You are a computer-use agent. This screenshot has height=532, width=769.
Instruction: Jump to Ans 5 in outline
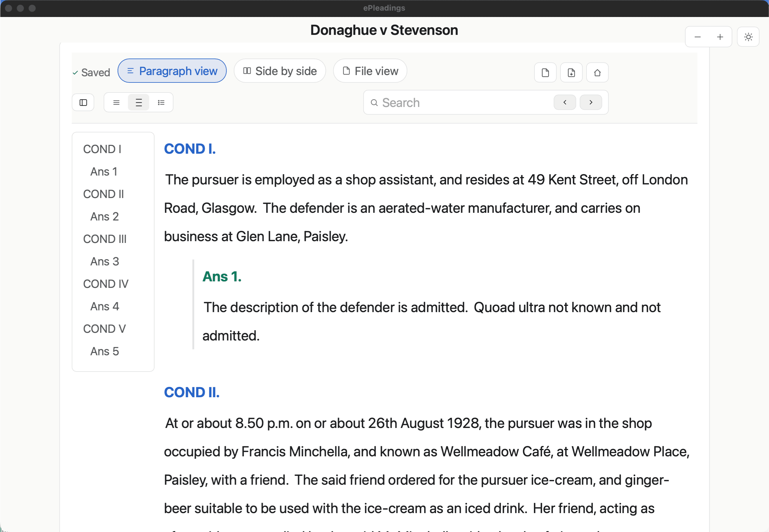tap(105, 352)
